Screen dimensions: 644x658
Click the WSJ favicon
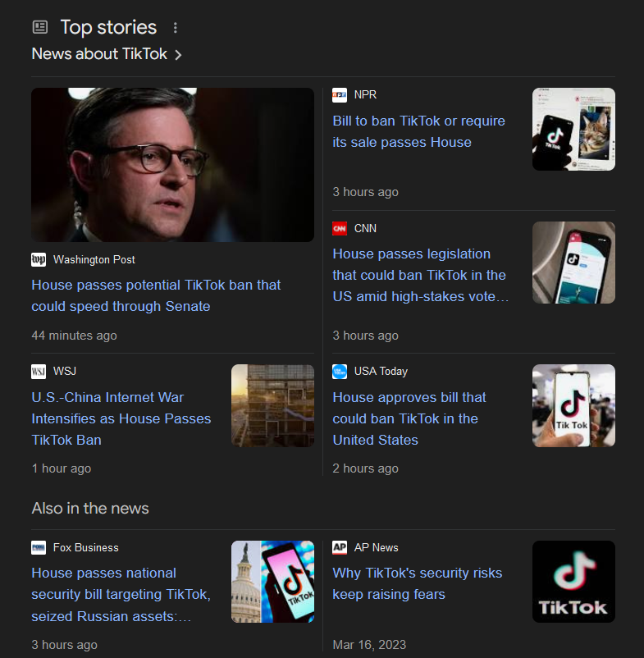tap(39, 372)
